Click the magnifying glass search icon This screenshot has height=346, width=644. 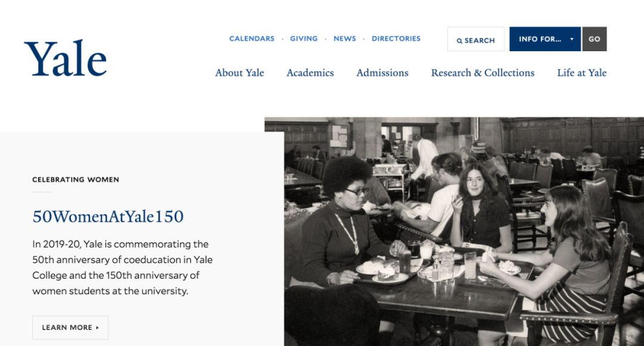459,40
